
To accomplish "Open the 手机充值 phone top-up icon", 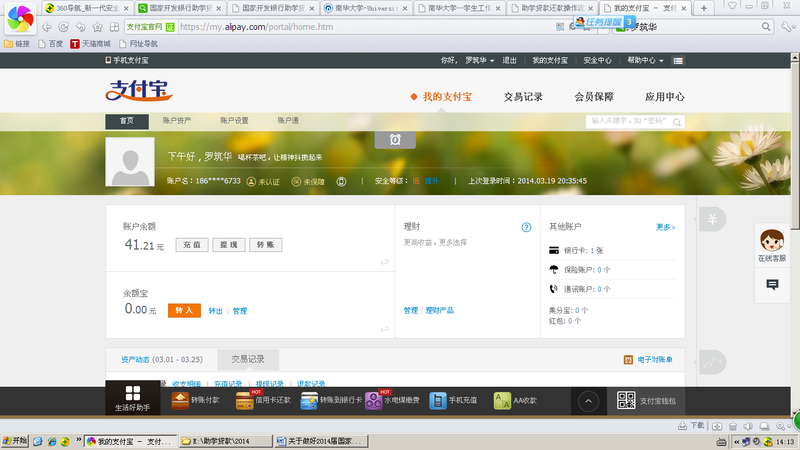I will pos(438,401).
